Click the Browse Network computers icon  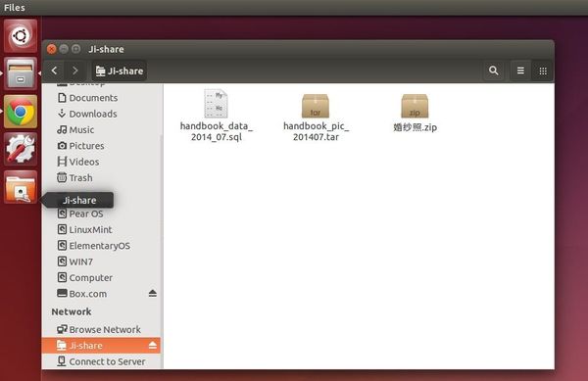(62, 329)
